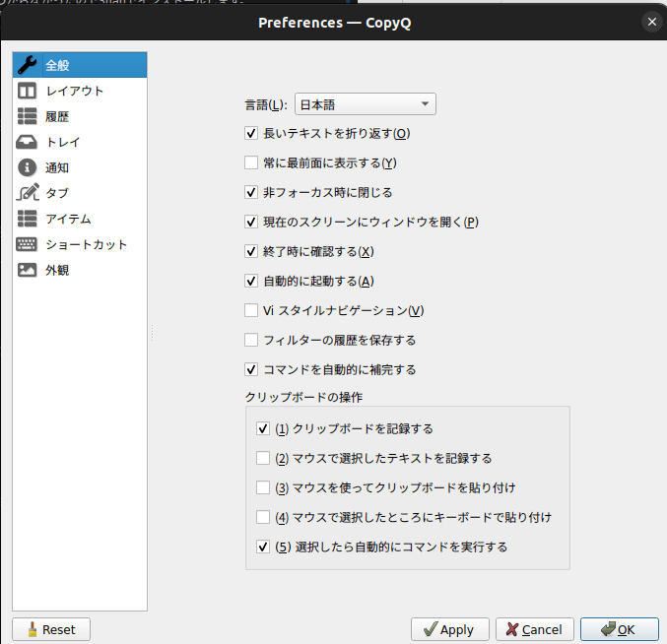Image resolution: width=667 pixels, height=644 pixels.
Task: Uncheck 長いテキストを折り返す option
Action: tap(251, 134)
